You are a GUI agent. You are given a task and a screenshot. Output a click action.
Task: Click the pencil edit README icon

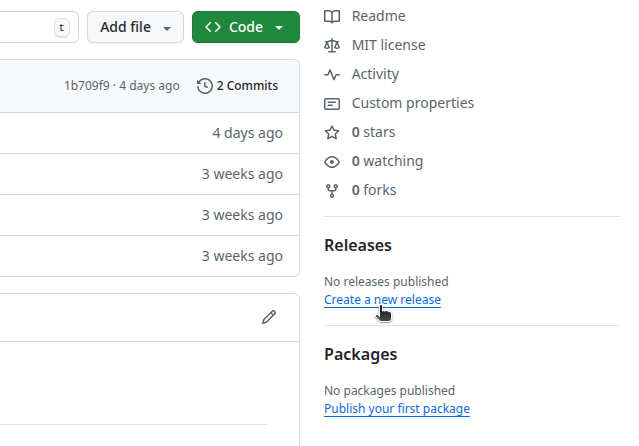pyautogui.click(x=269, y=317)
